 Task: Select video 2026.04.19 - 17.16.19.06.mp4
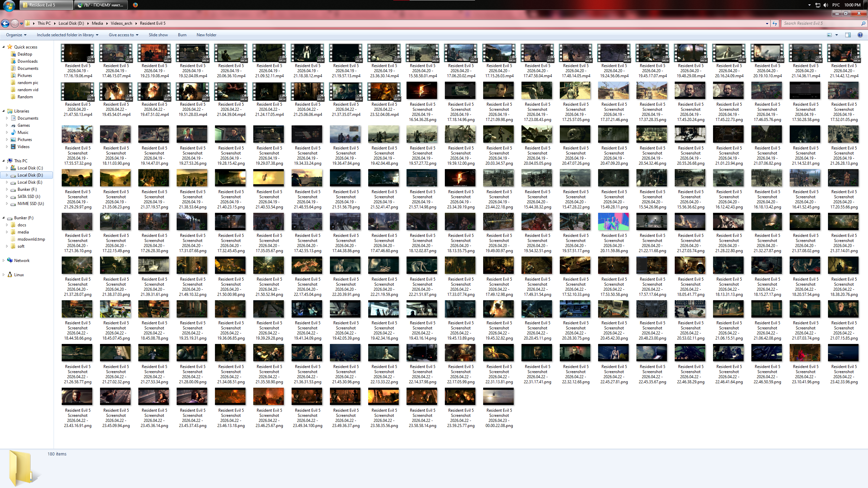pos(78,61)
